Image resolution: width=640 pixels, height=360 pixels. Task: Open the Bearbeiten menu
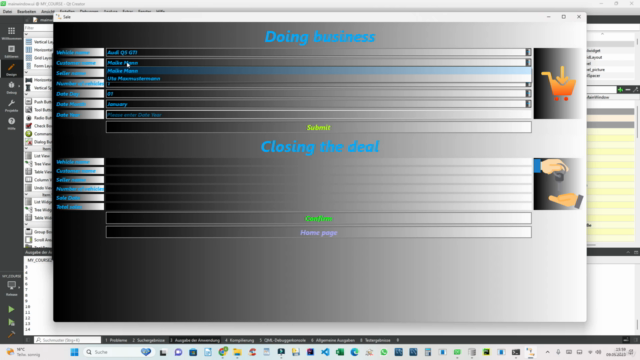tap(27, 11)
